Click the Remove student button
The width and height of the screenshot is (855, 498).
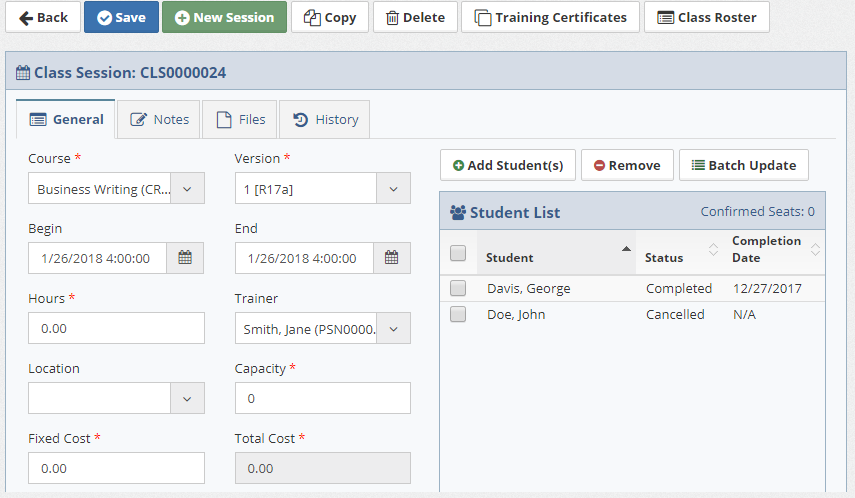tap(627, 165)
